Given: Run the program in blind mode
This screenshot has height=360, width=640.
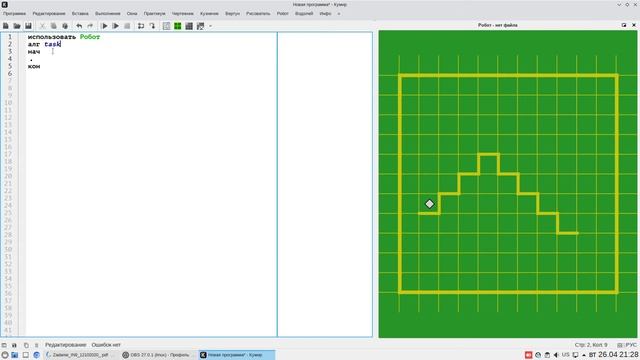Looking at the screenshot, I should [116, 26].
